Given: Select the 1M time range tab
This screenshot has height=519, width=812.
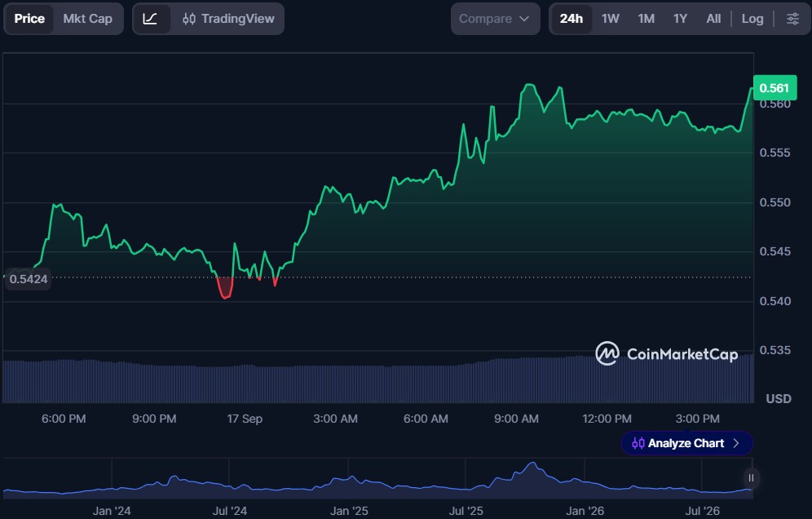Looking at the screenshot, I should point(646,19).
